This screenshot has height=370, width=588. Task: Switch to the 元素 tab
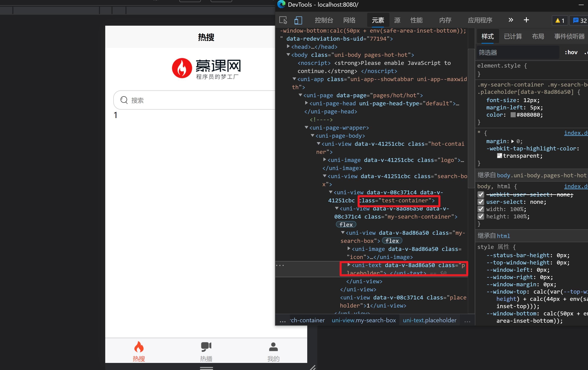[x=378, y=20]
